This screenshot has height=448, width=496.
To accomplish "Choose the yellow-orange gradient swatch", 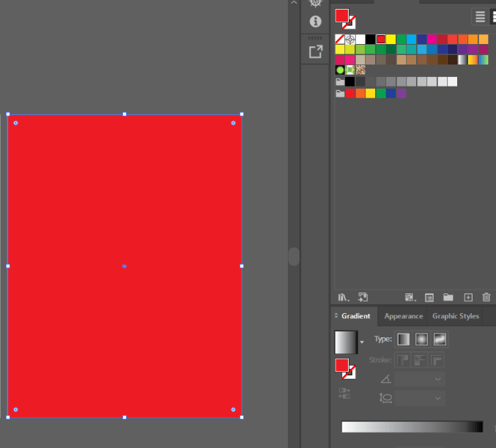I will [473, 60].
